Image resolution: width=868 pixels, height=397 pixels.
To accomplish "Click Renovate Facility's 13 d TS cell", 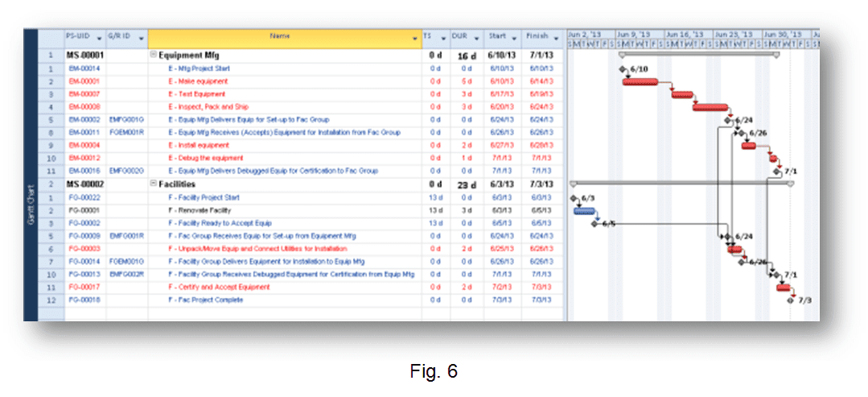I will tap(436, 210).
